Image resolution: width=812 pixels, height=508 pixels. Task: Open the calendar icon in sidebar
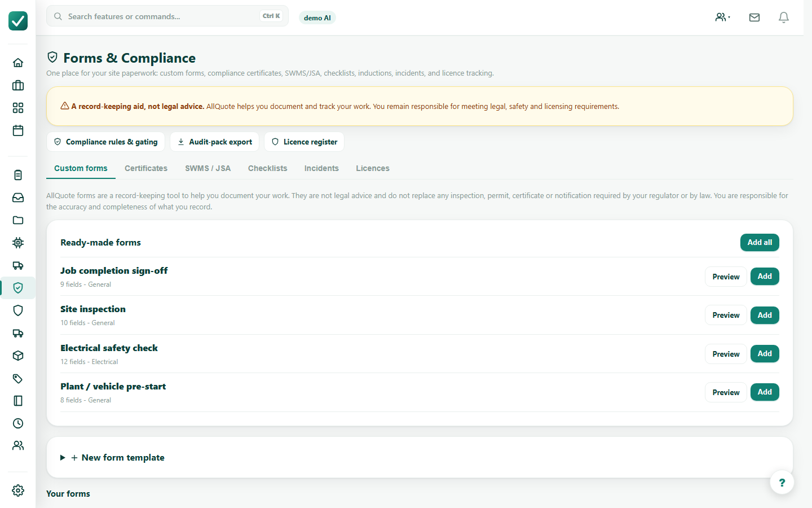tap(18, 130)
